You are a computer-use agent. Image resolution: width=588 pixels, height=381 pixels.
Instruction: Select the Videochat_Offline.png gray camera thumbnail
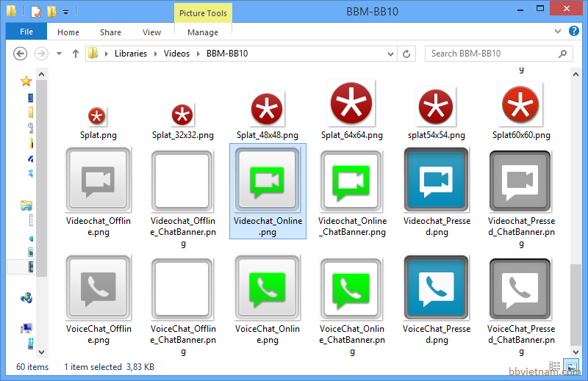coord(98,180)
